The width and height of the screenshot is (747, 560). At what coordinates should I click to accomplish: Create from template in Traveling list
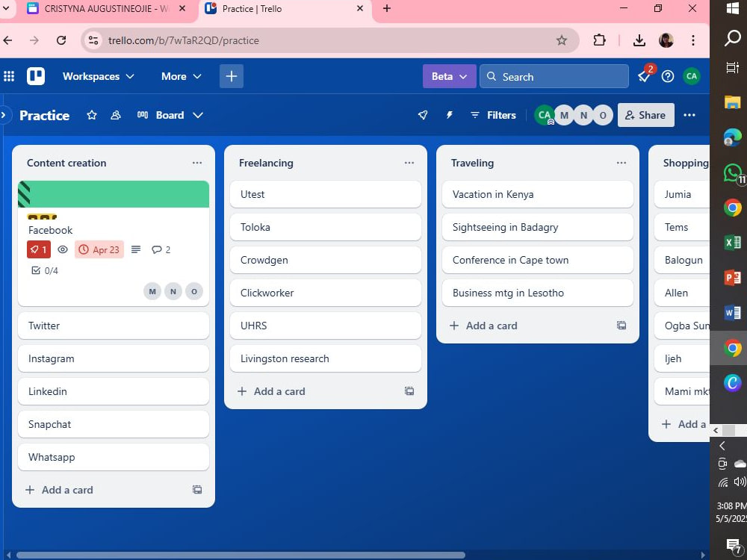coord(622,326)
